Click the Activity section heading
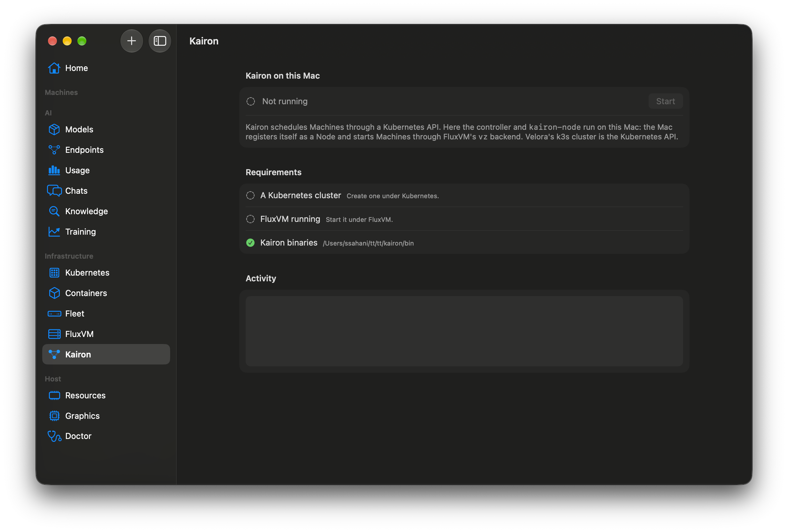 pos(261,279)
